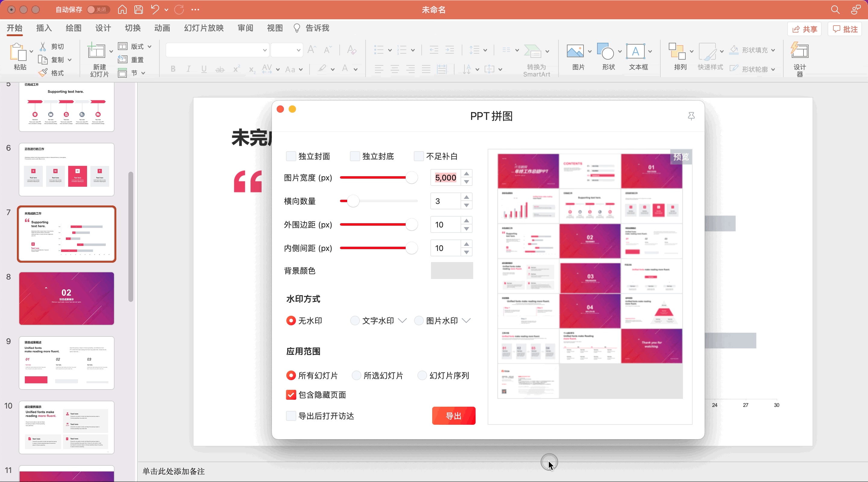This screenshot has width=868, height=482.
Task: Click the Undo arrow icon
Action: (155, 9)
